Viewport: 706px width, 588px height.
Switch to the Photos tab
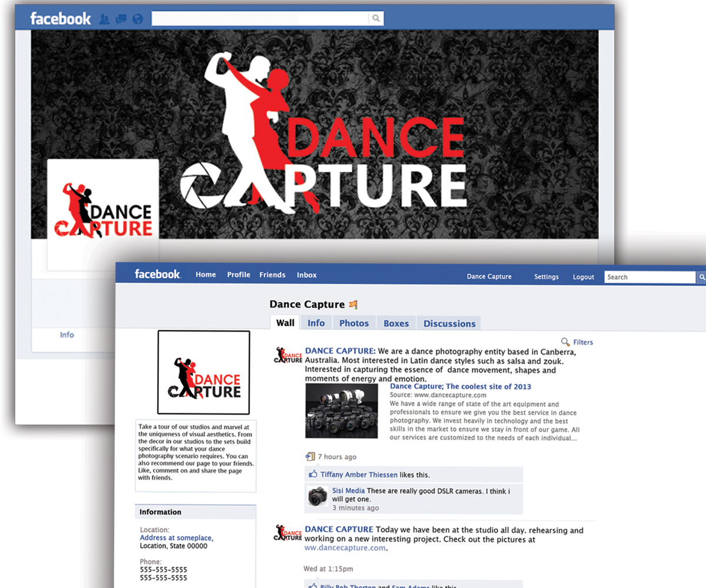tap(354, 322)
